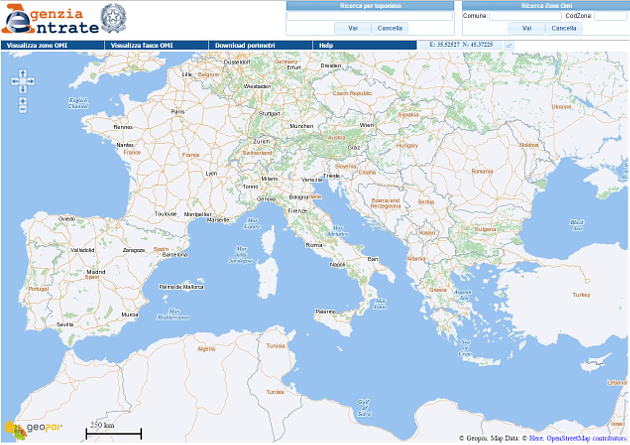Click the Torino label on the map
Viewport: 630px width, 445px height.
click(x=250, y=187)
